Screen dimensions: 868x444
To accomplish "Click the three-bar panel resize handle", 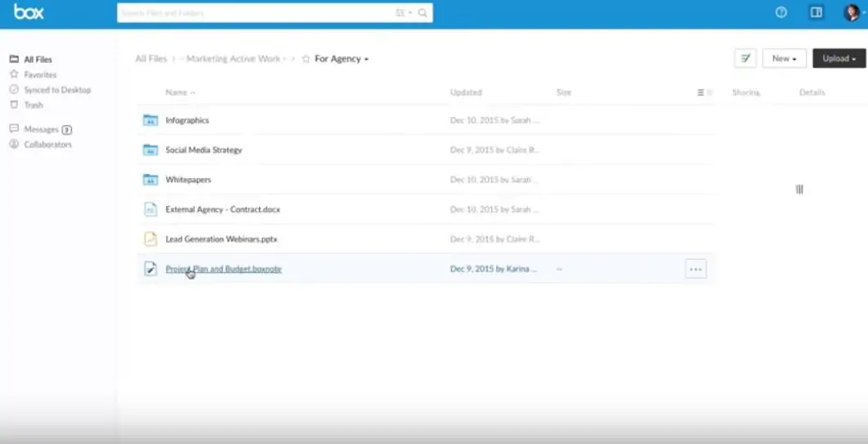I will coord(799,190).
